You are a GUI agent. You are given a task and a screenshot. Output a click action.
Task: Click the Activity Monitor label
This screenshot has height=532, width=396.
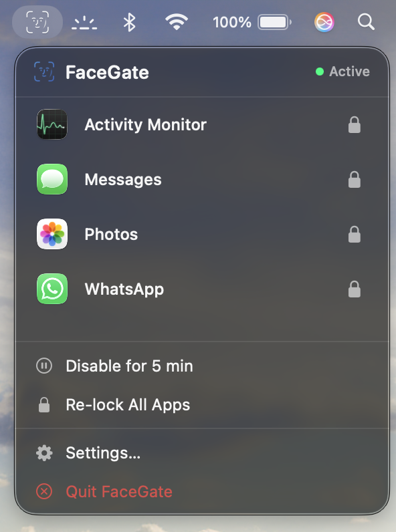pos(145,125)
